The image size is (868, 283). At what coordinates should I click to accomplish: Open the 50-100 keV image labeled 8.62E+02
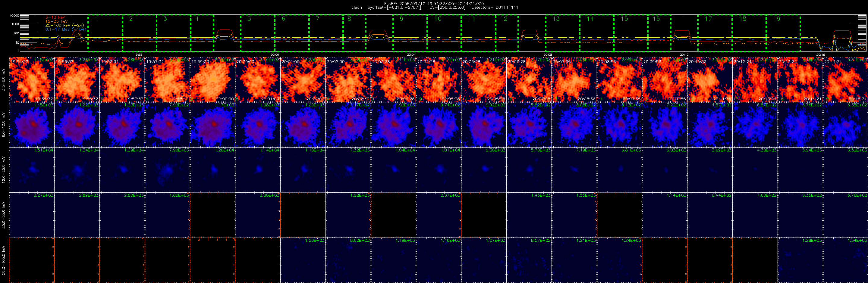pyautogui.click(x=348, y=260)
